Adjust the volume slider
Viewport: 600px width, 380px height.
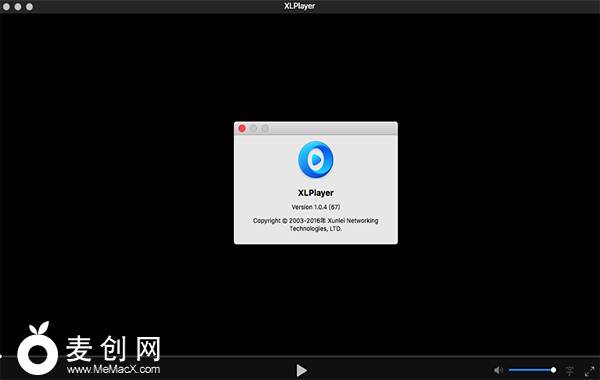532,370
